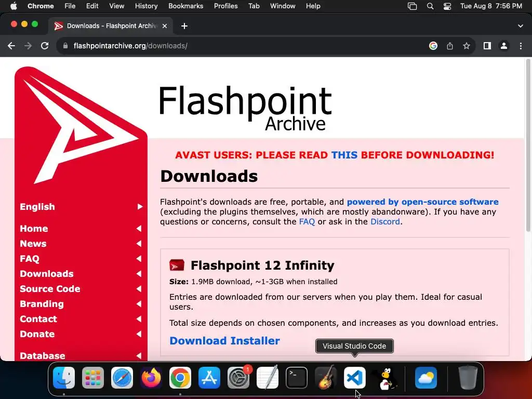
Task: Open Spotlight search in the menu bar
Action: pyautogui.click(x=430, y=6)
